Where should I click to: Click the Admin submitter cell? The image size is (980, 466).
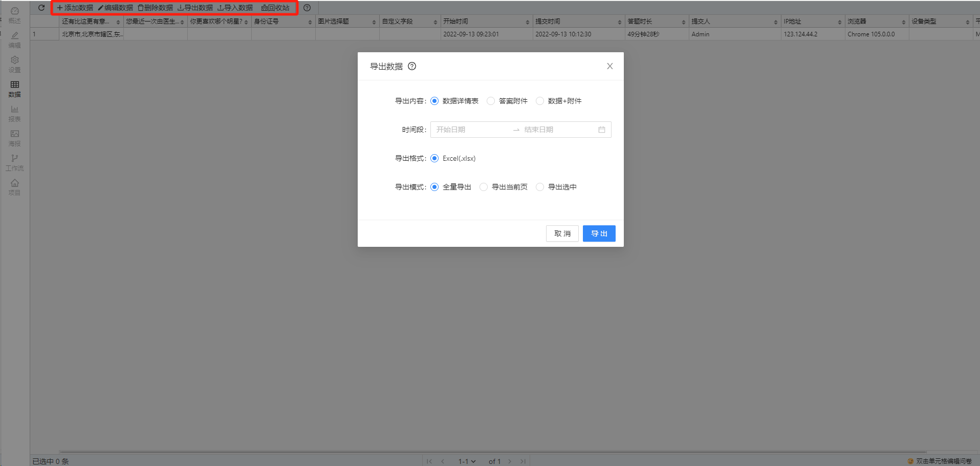point(735,34)
